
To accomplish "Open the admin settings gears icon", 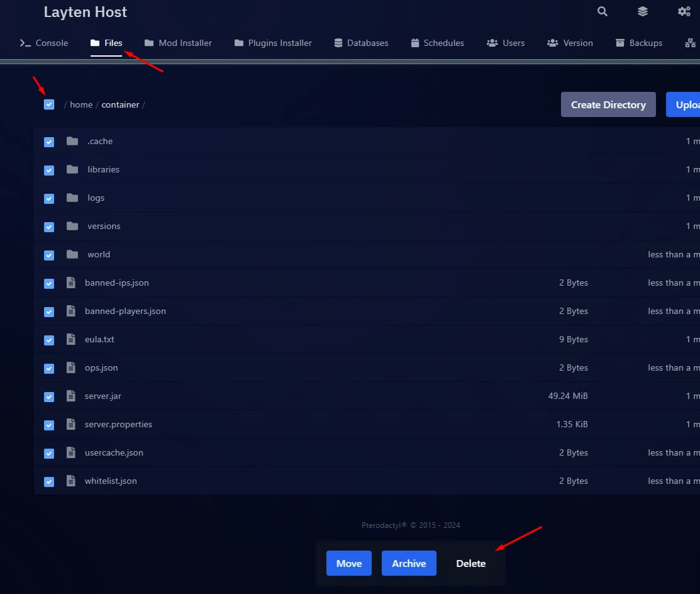I will click(x=684, y=11).
